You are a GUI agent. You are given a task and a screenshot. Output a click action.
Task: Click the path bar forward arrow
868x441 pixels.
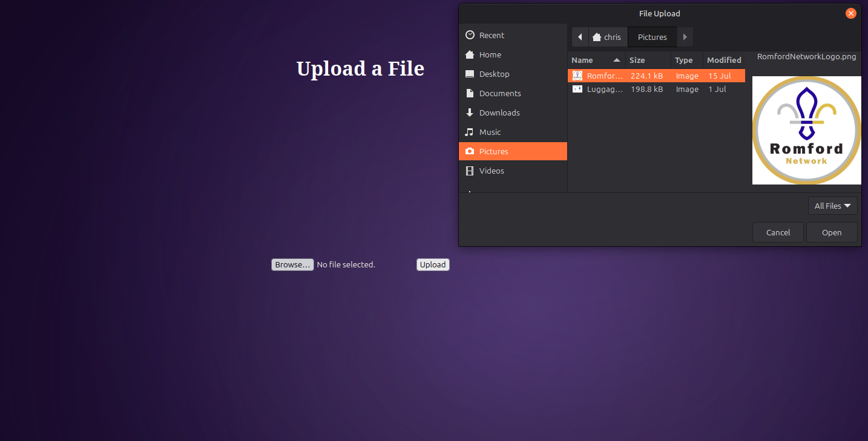point(685,37)
